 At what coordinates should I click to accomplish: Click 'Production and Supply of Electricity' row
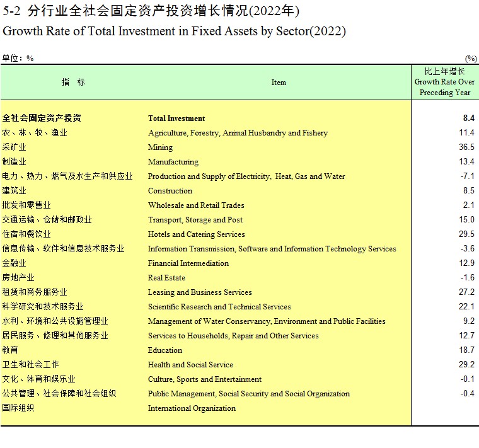coord(246,176)
